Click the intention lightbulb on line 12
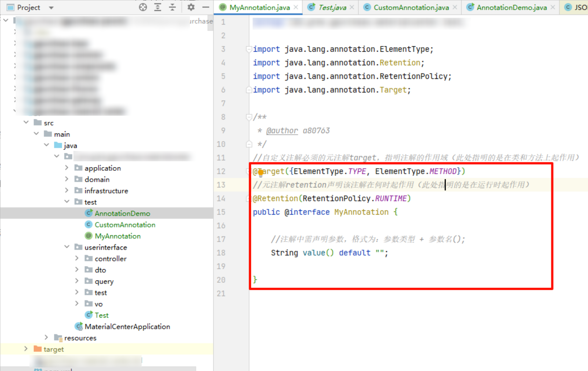 [x=261, y=174]
